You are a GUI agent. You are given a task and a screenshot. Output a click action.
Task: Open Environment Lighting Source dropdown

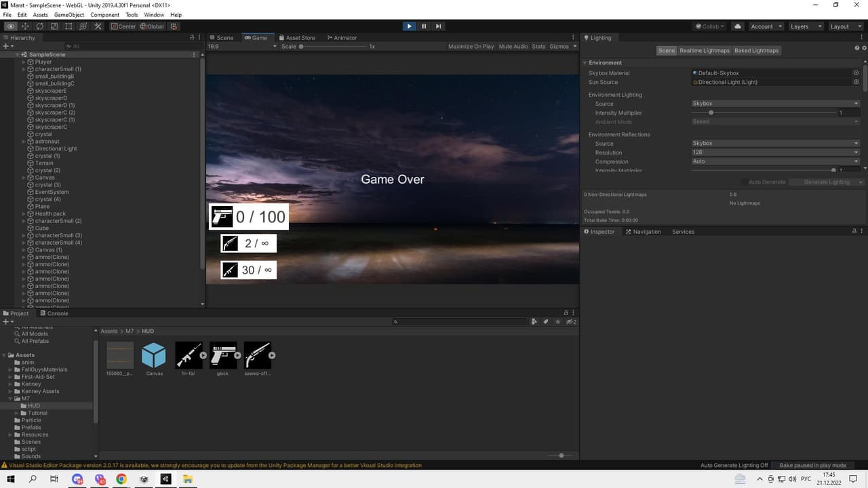click(x=775, y=104)
